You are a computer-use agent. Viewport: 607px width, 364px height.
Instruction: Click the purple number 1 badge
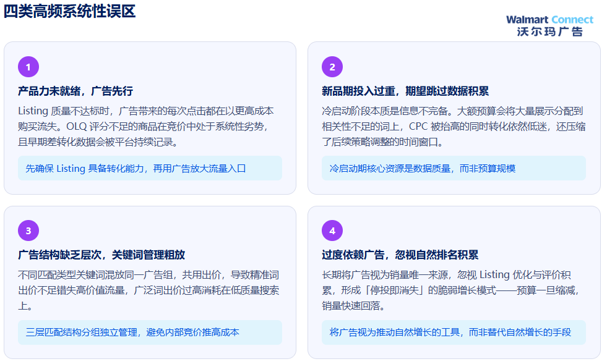[28, 67]
